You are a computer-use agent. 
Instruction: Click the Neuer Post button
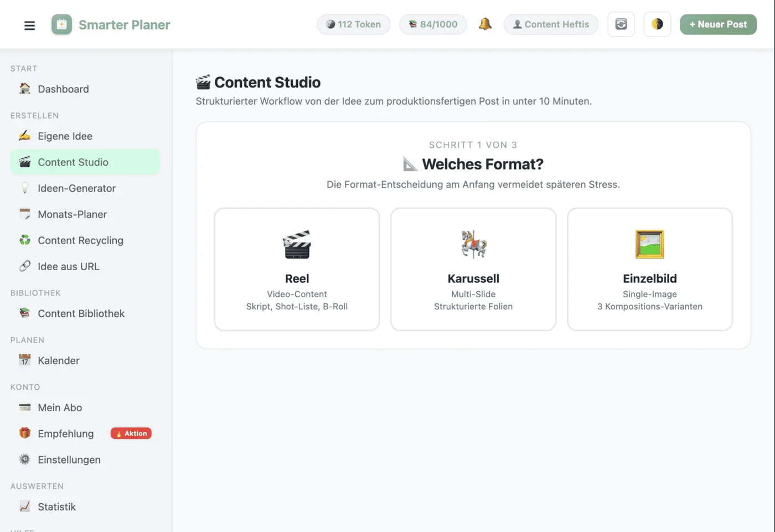pos(718,24)
